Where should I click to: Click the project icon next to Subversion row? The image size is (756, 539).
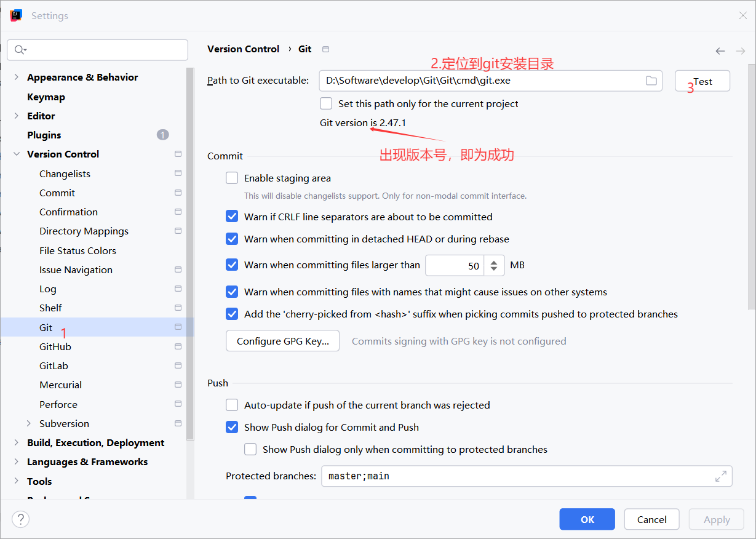[x=178, y=423]
